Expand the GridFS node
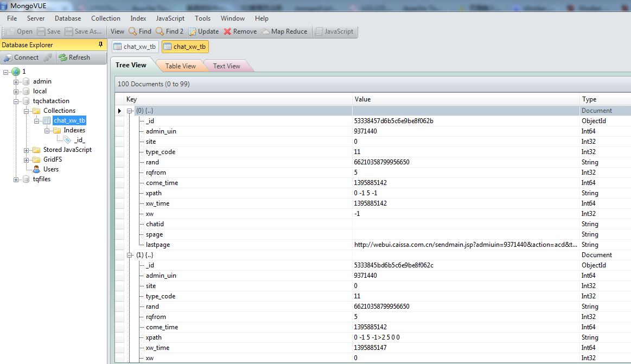 coord(26,159)
